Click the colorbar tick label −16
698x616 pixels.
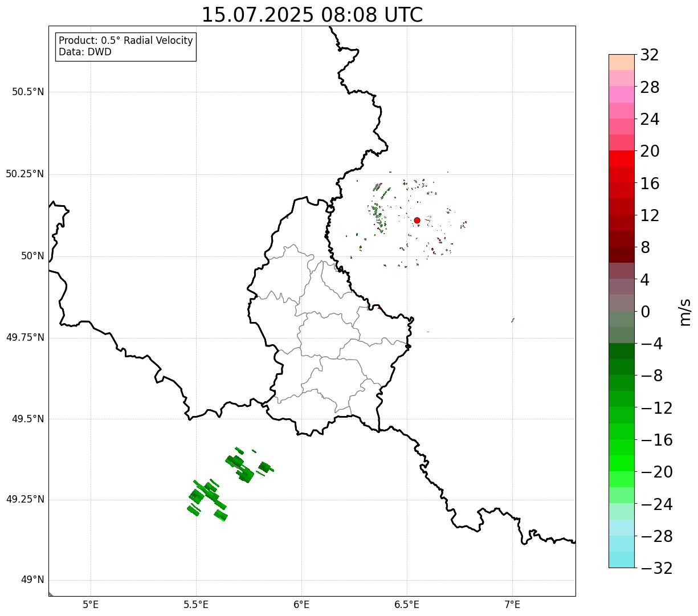pyautogui.click(x=656, y=440)
